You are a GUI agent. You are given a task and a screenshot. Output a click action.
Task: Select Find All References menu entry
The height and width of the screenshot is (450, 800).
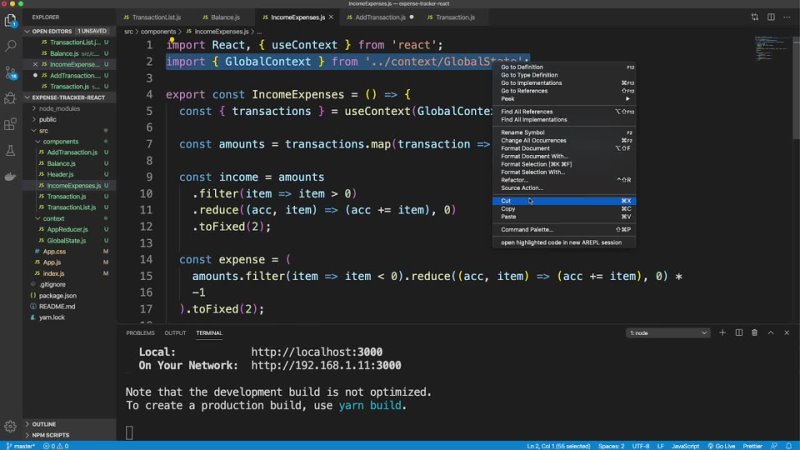(564, 112)
